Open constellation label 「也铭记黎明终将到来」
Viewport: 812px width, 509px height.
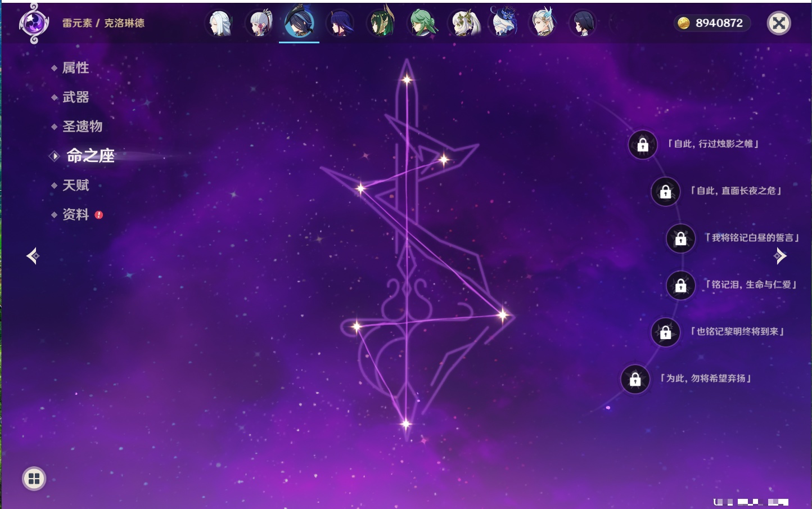(x=736, y=331)
